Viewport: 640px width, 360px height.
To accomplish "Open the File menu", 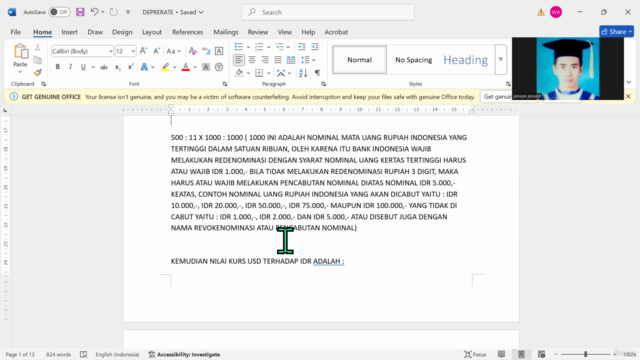I will [x=16, y=32].
